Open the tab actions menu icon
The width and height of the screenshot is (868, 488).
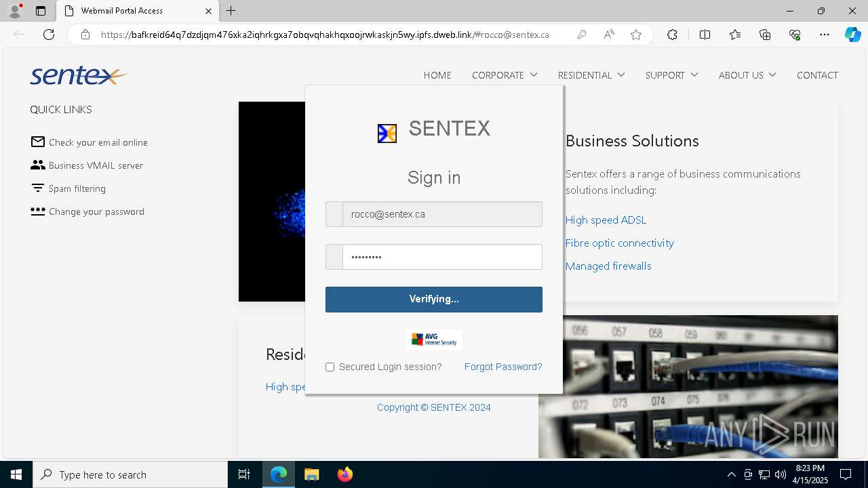coord(41,11)
